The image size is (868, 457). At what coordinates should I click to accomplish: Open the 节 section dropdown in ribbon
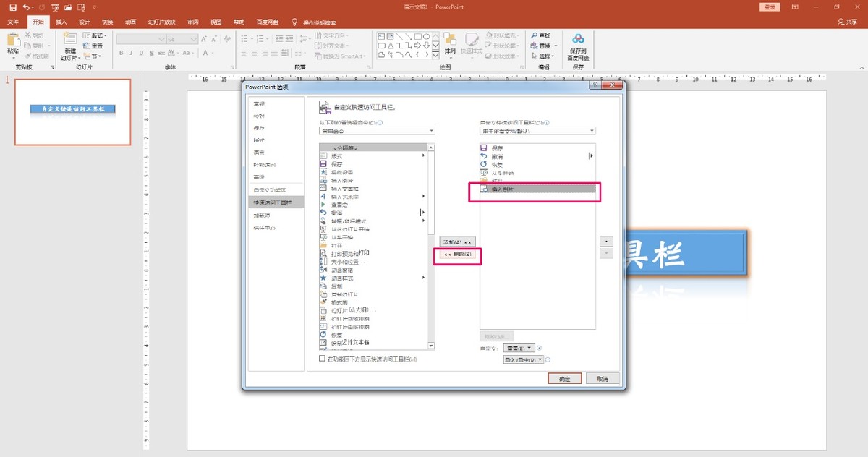tap(91, 56)
